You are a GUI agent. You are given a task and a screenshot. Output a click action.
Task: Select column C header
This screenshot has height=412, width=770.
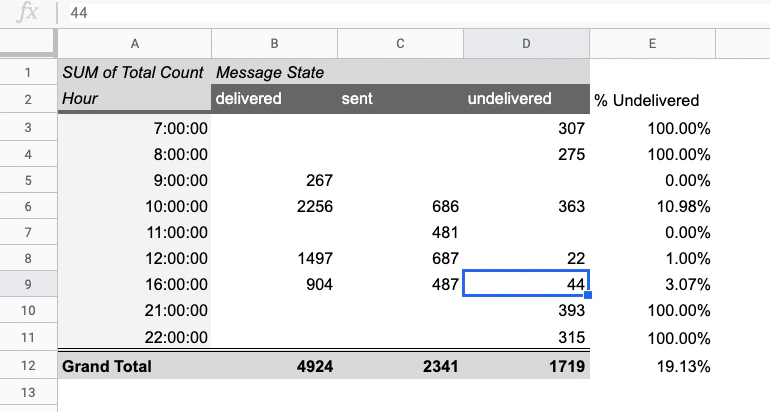point(400,44)
